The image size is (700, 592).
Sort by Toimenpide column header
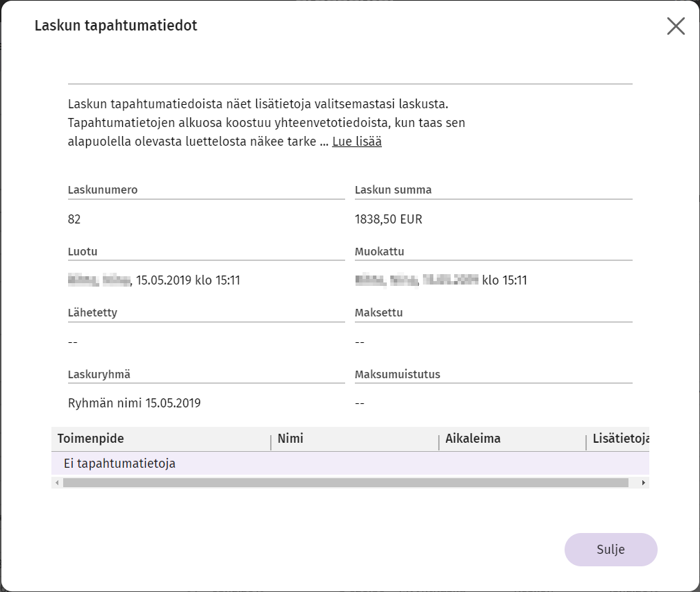160,439
